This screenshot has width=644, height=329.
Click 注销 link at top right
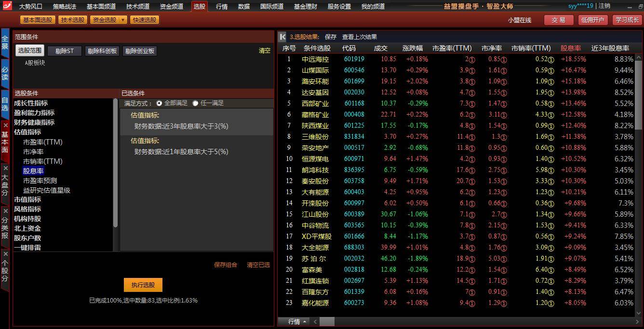tap(604, 6)
